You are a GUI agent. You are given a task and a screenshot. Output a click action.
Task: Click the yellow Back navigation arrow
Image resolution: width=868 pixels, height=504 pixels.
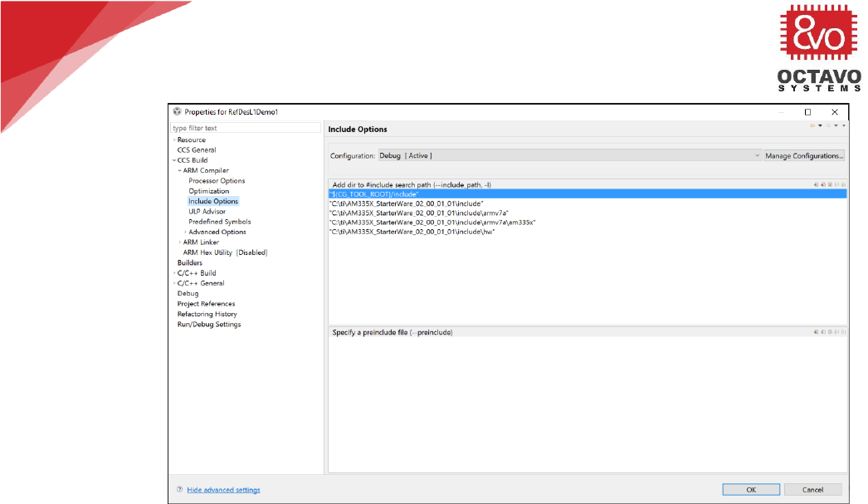812,125
